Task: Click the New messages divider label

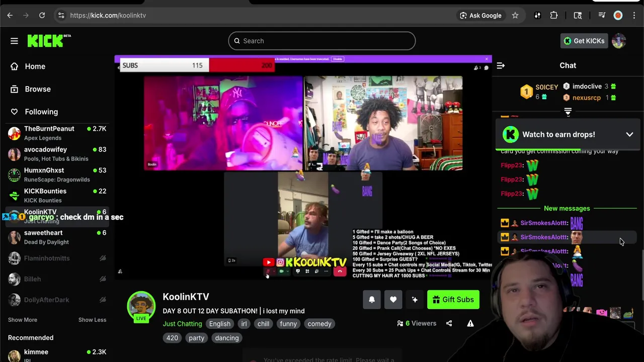Action: point(567,208)
